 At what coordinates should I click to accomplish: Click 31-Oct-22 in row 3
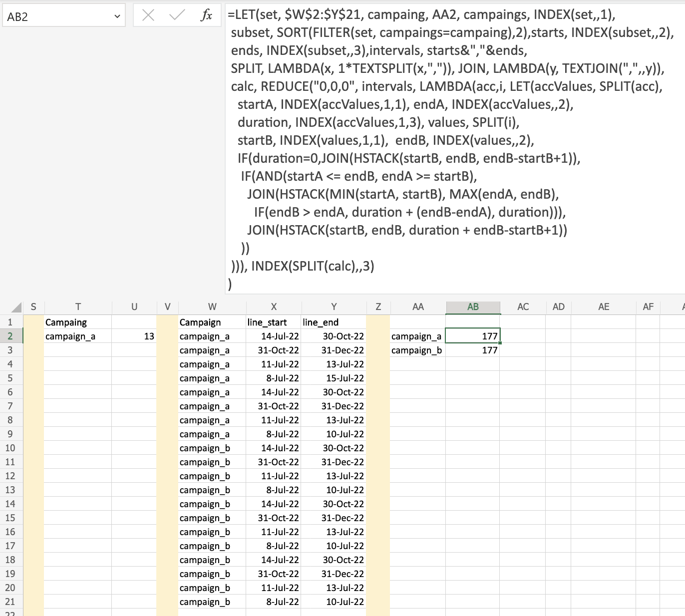[x=274, y=350]
